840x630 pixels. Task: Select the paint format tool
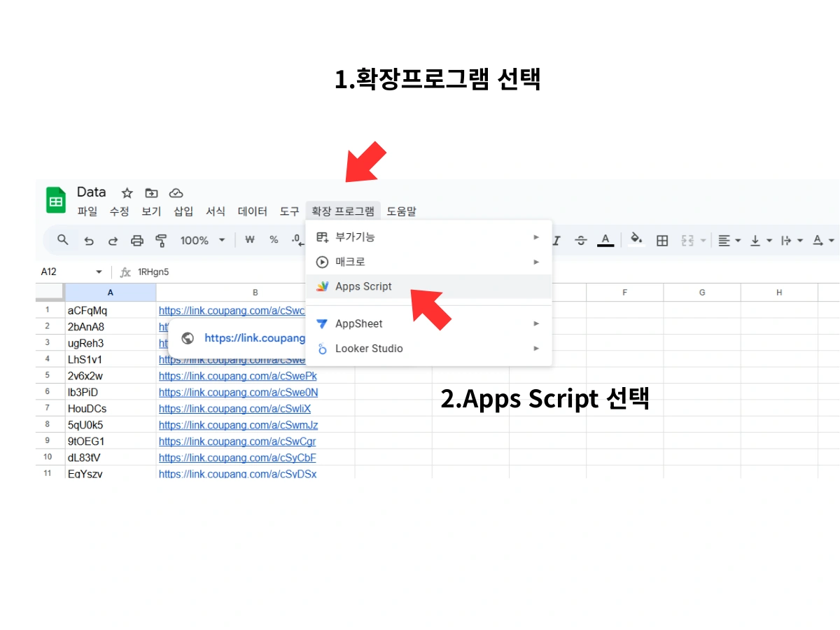tap(160, 240)
